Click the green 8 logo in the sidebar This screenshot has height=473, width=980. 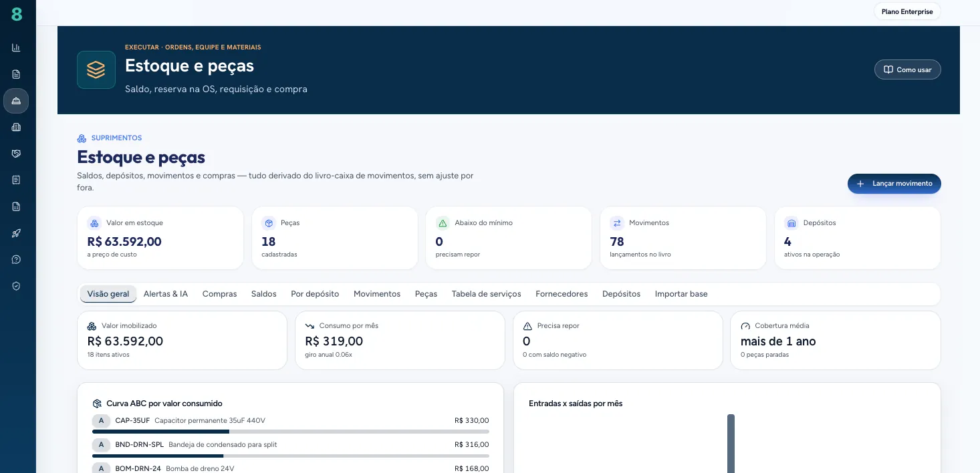click(17, 14)
